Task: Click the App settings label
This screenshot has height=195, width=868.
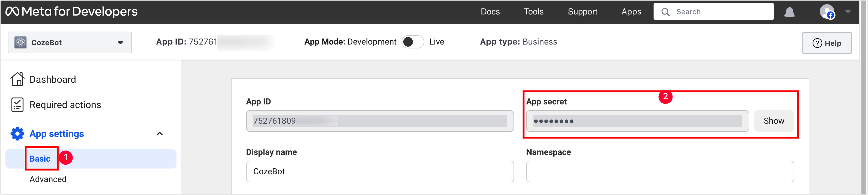Action: point(57,134)
